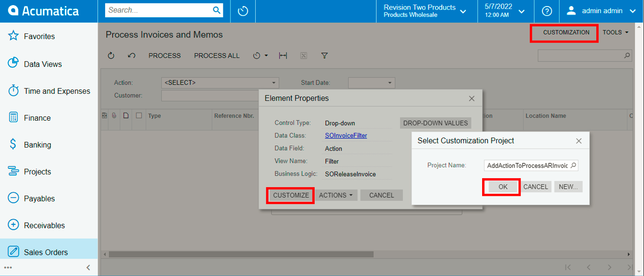Image resolution: width=644 pixels, height=276 pixels.
Task: Open the TOOLS menu
Action: (x=615, y=32)
